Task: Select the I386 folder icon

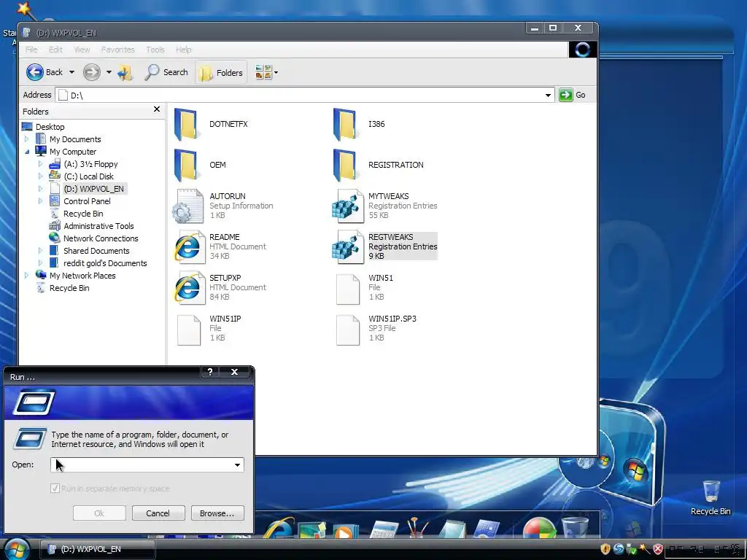Action: [x=344, y=124]
